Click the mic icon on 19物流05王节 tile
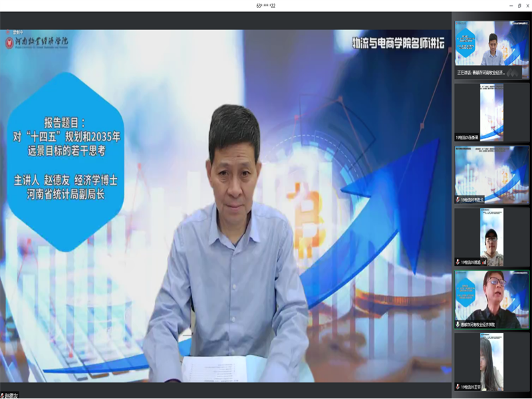 coord(458,387)
